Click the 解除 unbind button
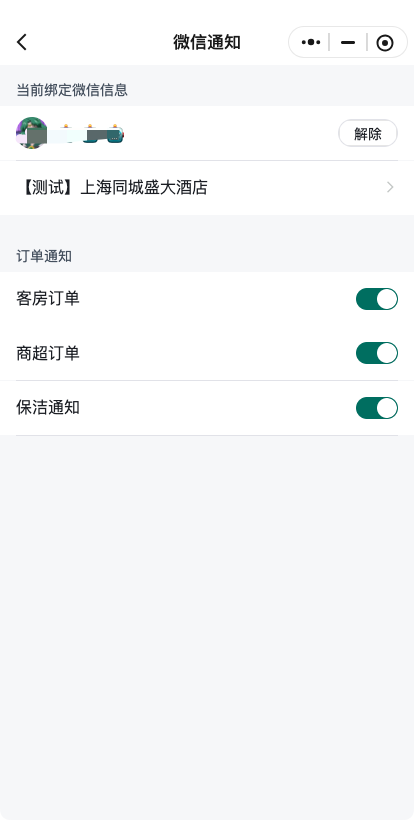 pos(368,133)
